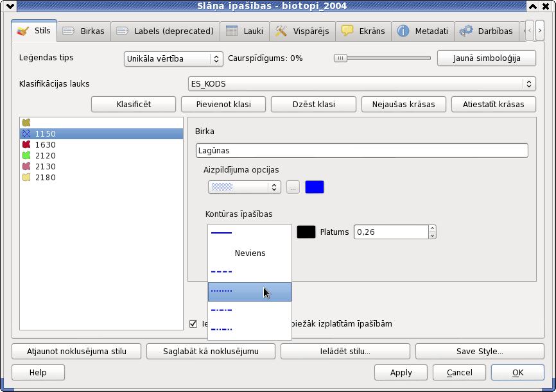Viewport: 556px width, 392px height.
Task: Open the Birkas tab
Action: tap(83, 31)
